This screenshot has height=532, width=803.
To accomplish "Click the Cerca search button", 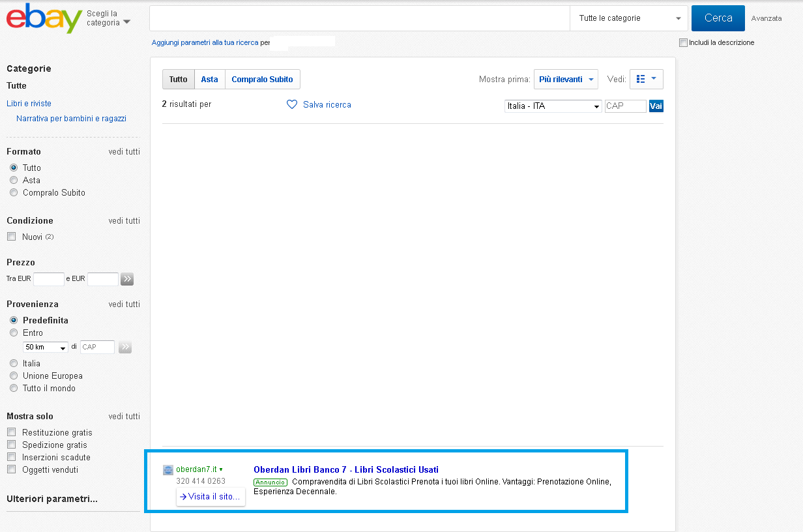I will coord(718,18).
